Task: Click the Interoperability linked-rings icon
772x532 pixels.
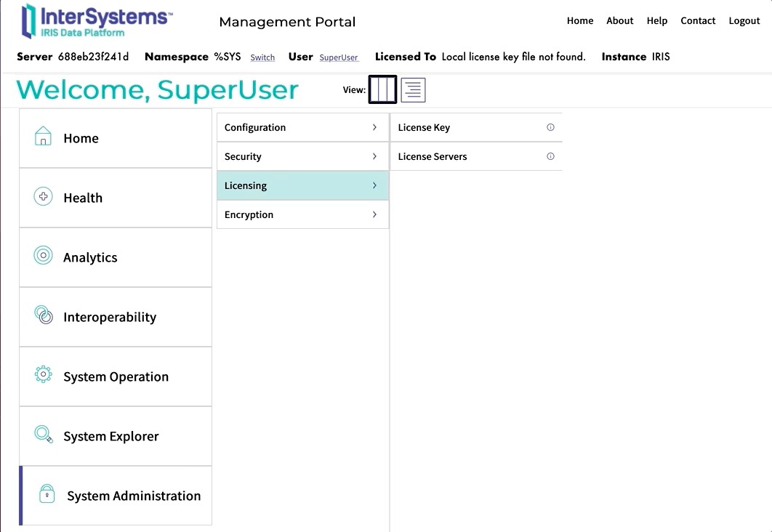Action: [44, 315]
